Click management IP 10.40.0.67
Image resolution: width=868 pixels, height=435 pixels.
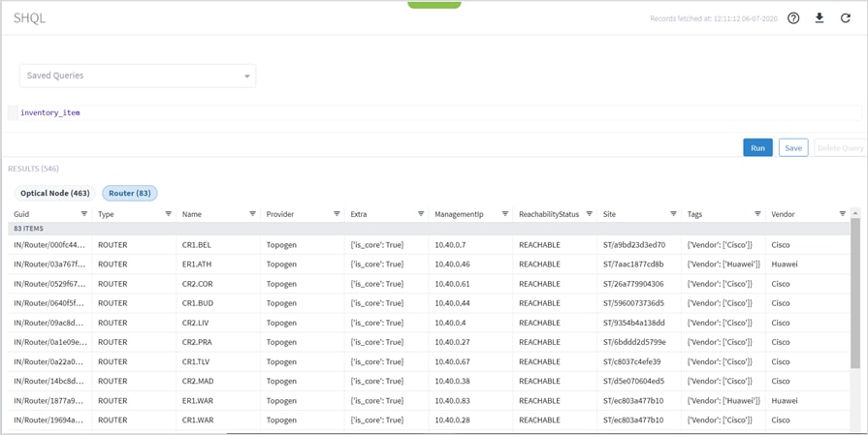(452, 361)
